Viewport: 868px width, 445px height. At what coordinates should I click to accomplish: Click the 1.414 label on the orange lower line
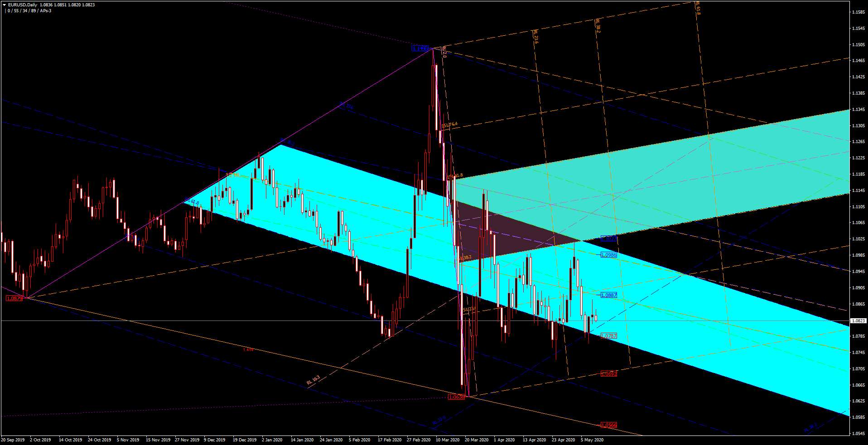coord(248,350)
